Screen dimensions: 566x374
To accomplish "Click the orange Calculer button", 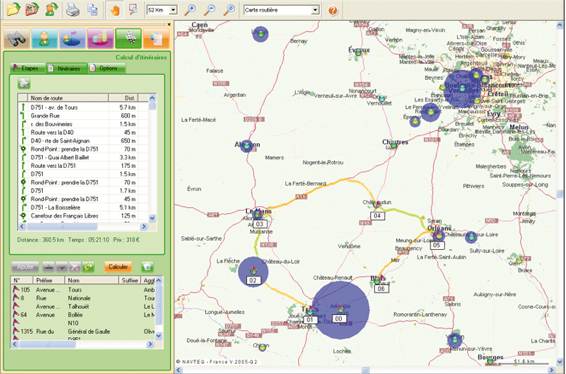I will pos(118,267).
